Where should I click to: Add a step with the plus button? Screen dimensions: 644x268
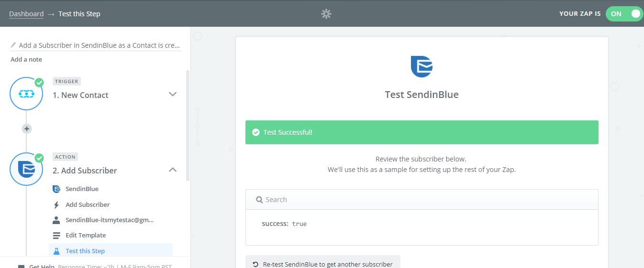(x=27, y=129)
